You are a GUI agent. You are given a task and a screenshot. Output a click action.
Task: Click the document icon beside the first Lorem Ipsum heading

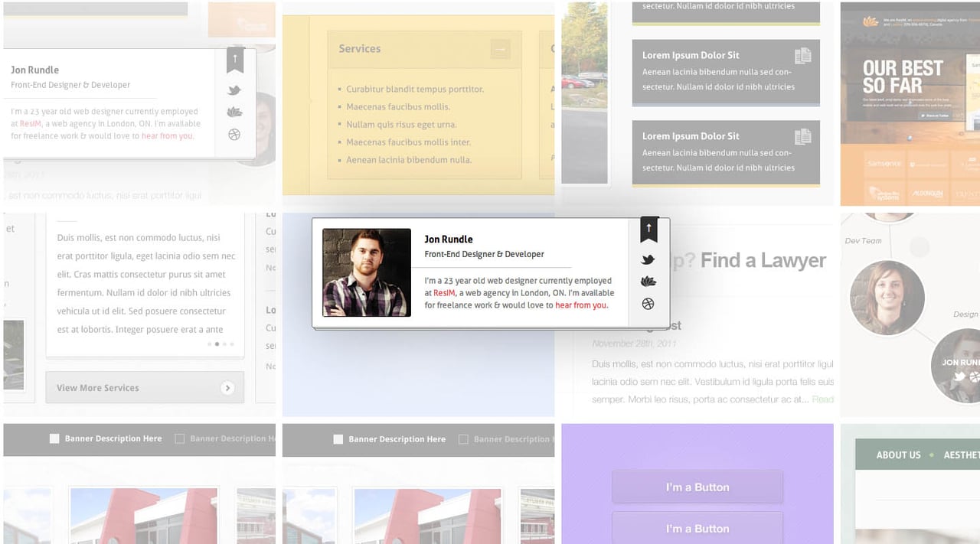[x=802, y=55]
